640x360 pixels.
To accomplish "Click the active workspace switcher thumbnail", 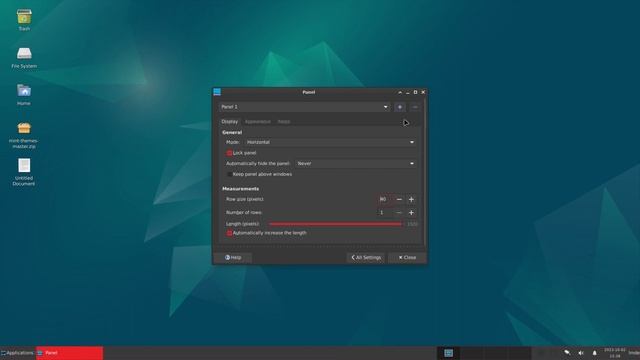I will [449, 353].
